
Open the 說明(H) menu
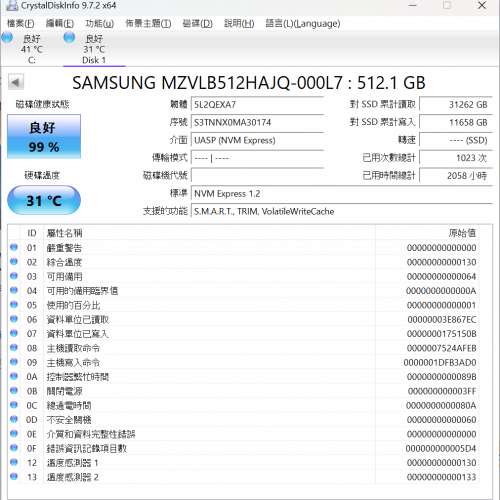(239, 23)
